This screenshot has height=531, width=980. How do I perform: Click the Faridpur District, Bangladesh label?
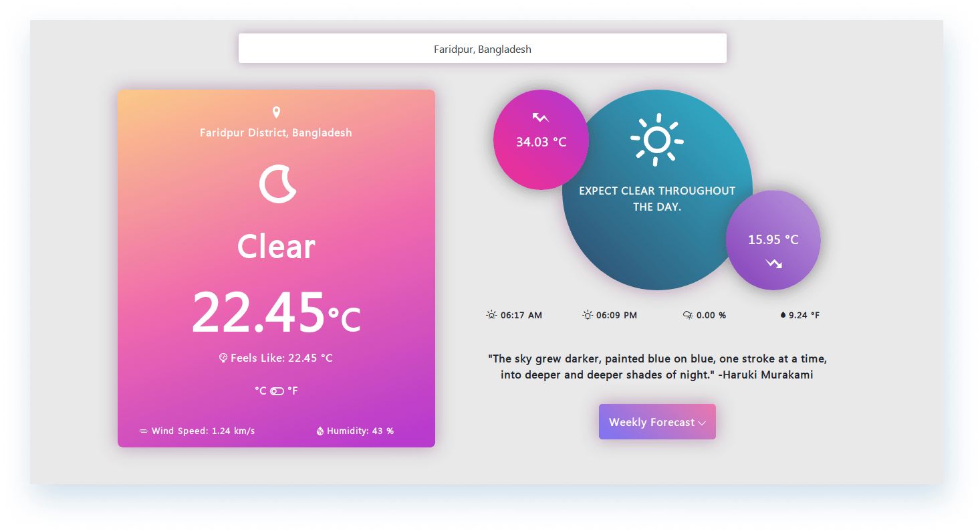(x=276, y=132)
